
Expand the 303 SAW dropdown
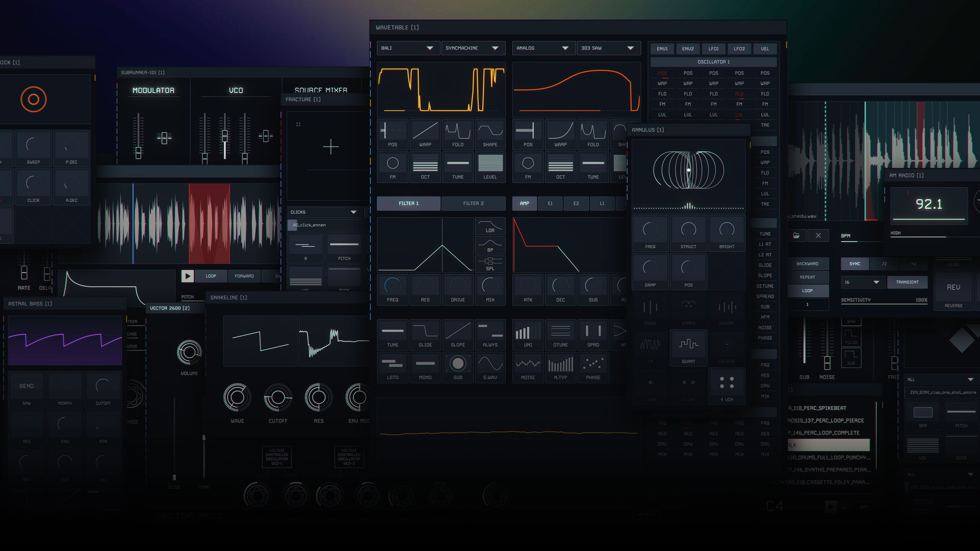tap(608, 48)
